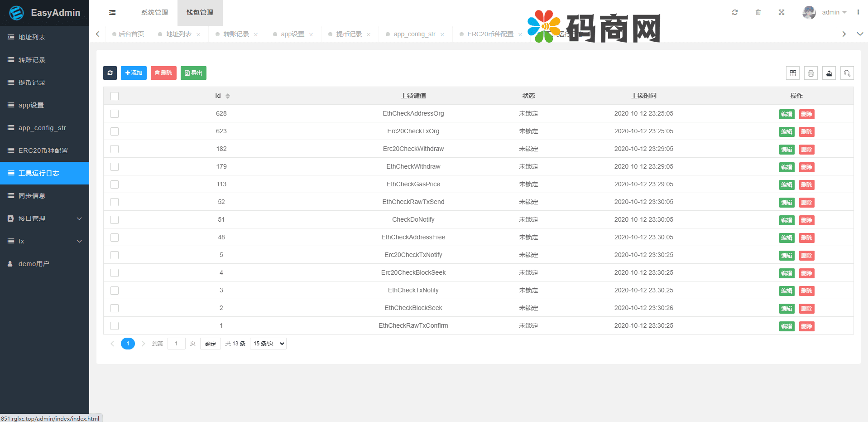Click the top bar refresh icon
Image resolution: width=868 pixels, height=422 pixels.
point(734,12)
